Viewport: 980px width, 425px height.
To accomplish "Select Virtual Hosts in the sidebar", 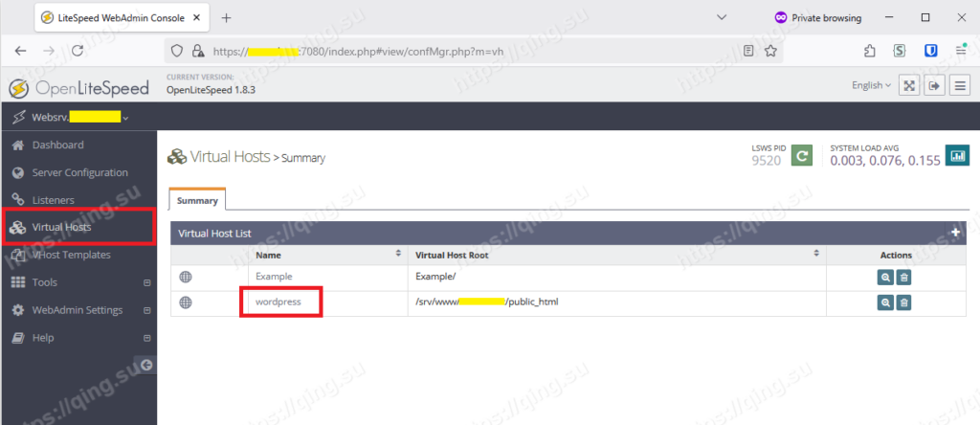I will tap(61, 228).
